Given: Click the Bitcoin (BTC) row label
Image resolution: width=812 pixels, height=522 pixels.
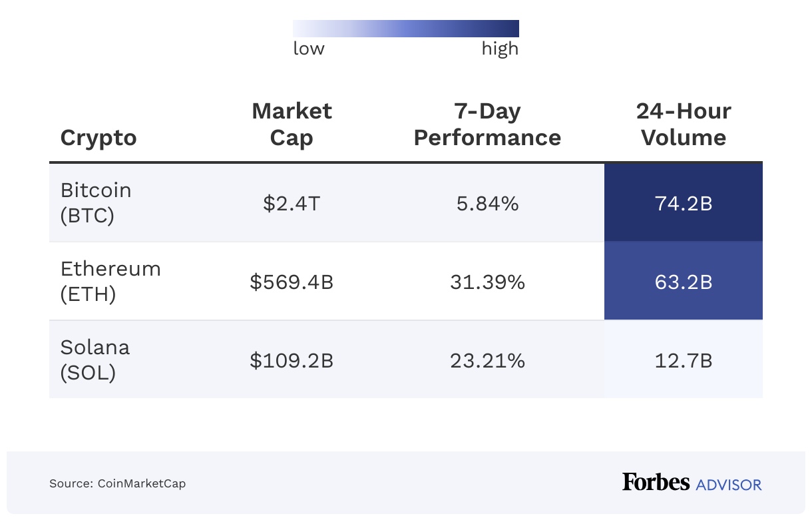Looking at the screenshot, I should point(96,203).
